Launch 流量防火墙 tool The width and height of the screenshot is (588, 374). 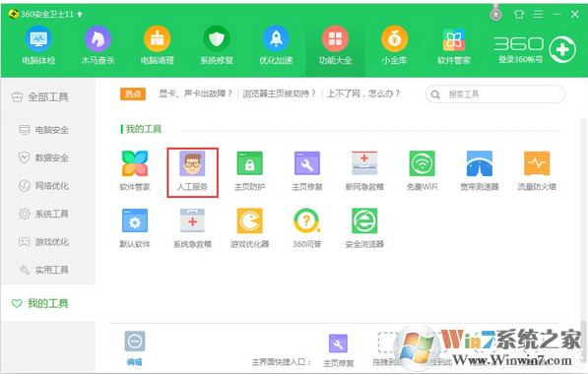pyautogui.click(x=537, y=171)
